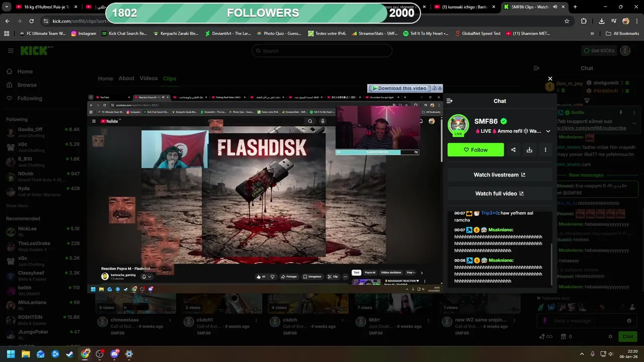Open the Mdrr clip card
Image resolution: width=644 pixels, height=362 pixels.
point(394,314)
